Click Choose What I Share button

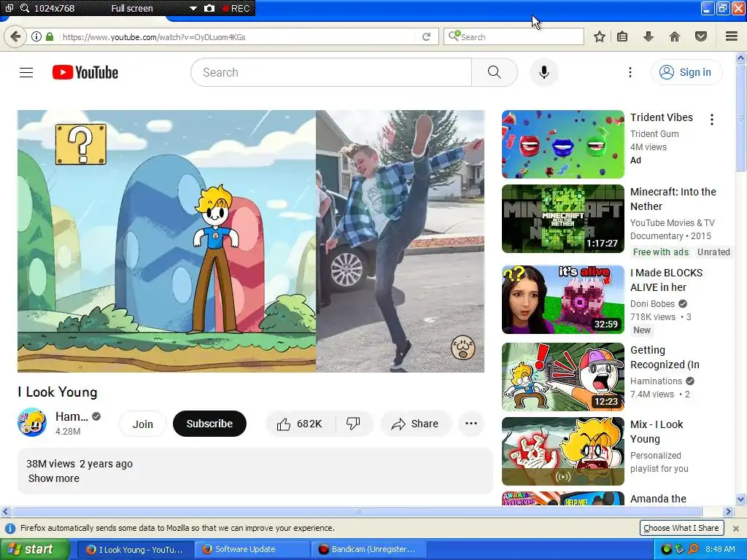coord(681,528)
